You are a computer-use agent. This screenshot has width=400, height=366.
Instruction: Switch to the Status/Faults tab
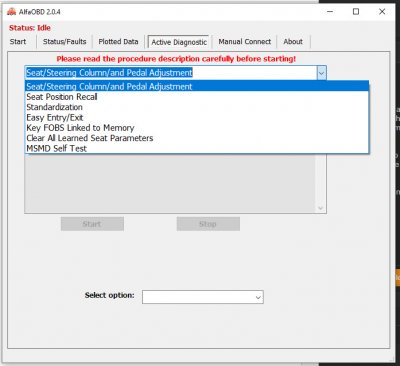pyautogui.click(x=64, y=42)
